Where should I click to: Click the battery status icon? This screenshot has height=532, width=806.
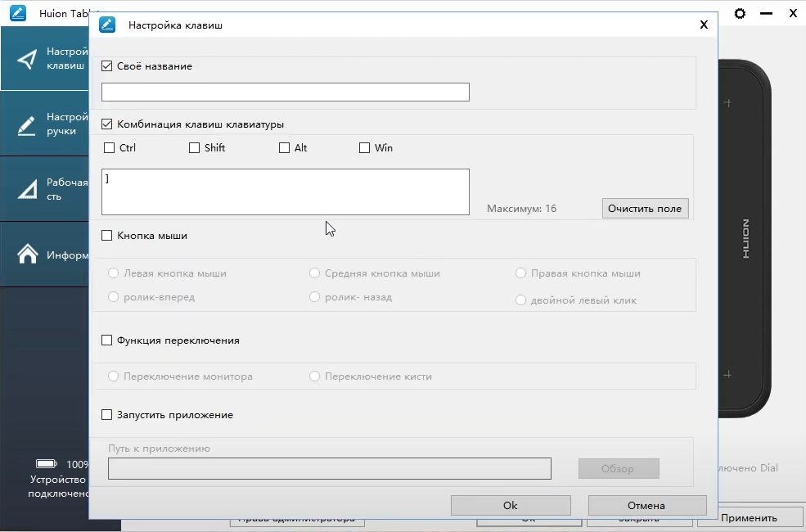tap(47, 464)
